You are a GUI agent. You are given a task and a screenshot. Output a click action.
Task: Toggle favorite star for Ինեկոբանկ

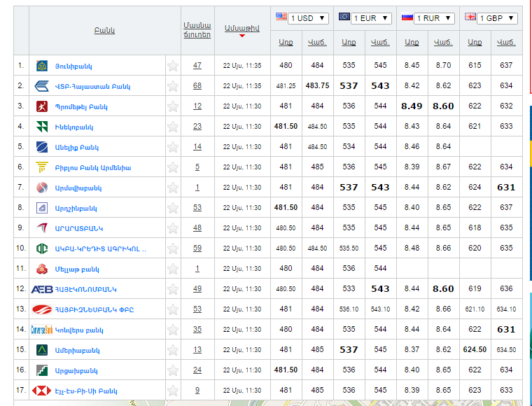coord(173,127)
